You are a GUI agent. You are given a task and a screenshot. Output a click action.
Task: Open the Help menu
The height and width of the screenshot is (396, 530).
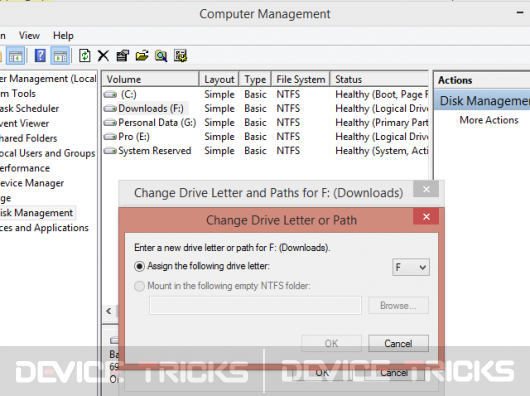coord(63,35)
